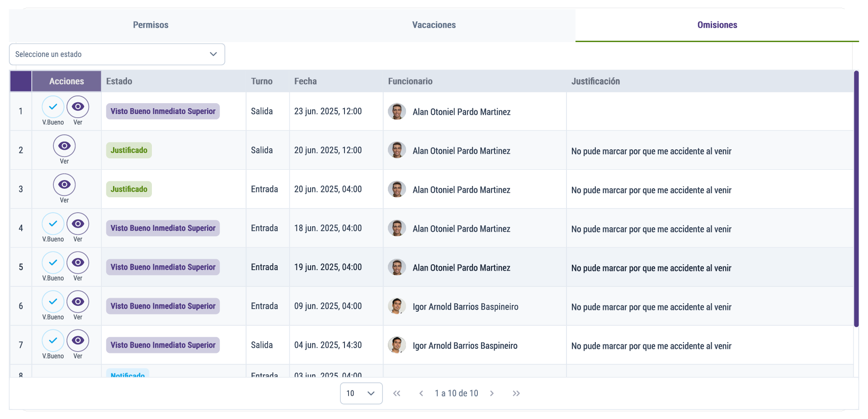The image size is (868, 419).
Task: Approve row 6 omission via V.Bueno icon
Action: (53, 301)
